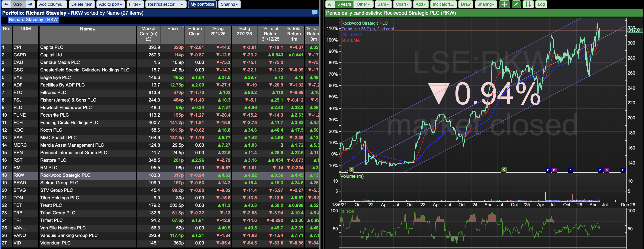Screen dimensions: 644x249
Task: Select the Richard Staveley - RKW tab
Action: click(33, 20)
